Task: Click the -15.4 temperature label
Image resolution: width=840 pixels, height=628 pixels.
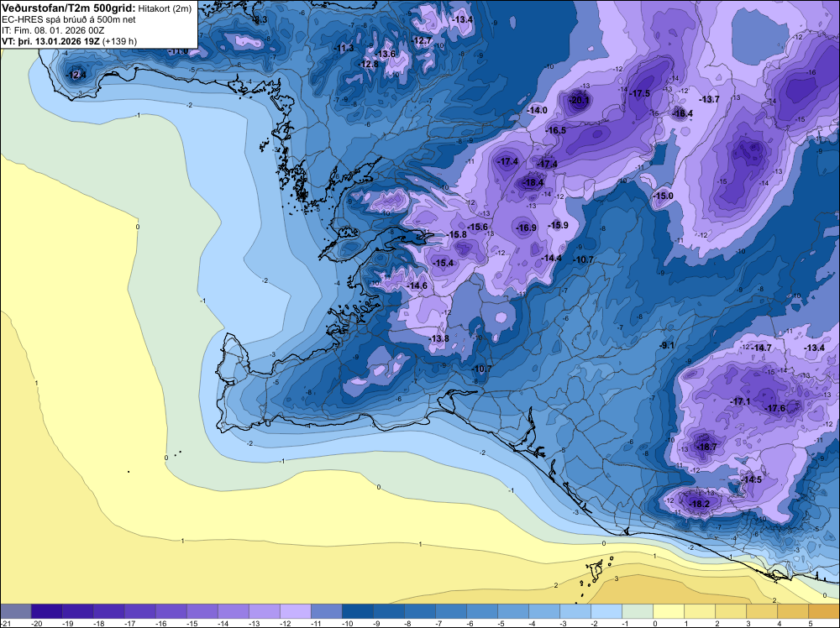Action: point(443,263)
